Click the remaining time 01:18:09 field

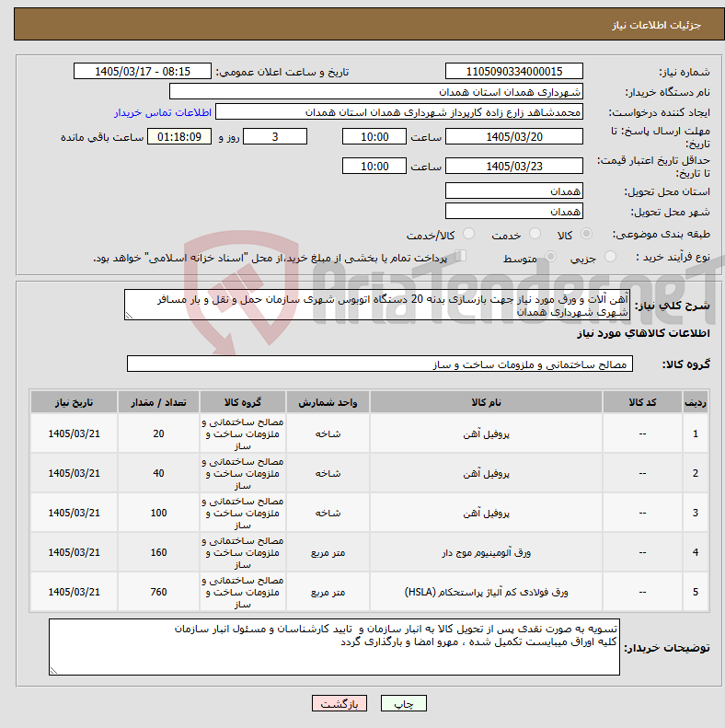179,136
